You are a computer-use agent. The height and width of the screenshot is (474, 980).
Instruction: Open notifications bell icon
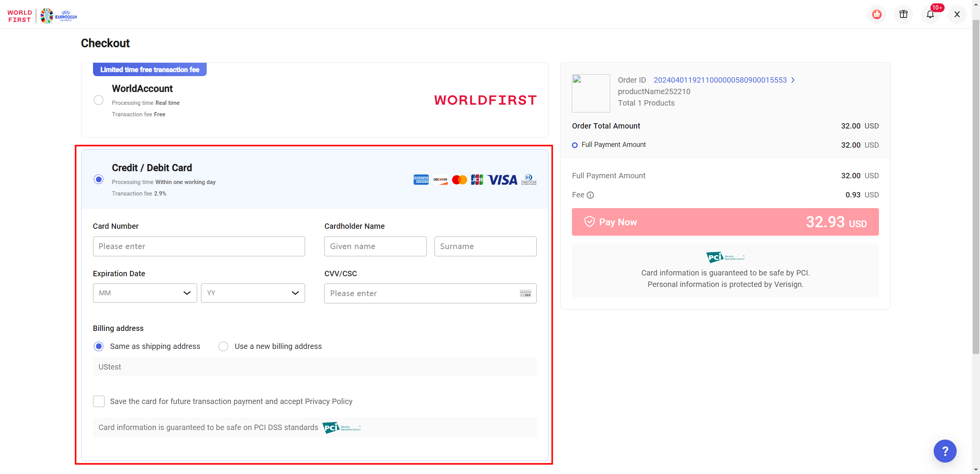930,15
